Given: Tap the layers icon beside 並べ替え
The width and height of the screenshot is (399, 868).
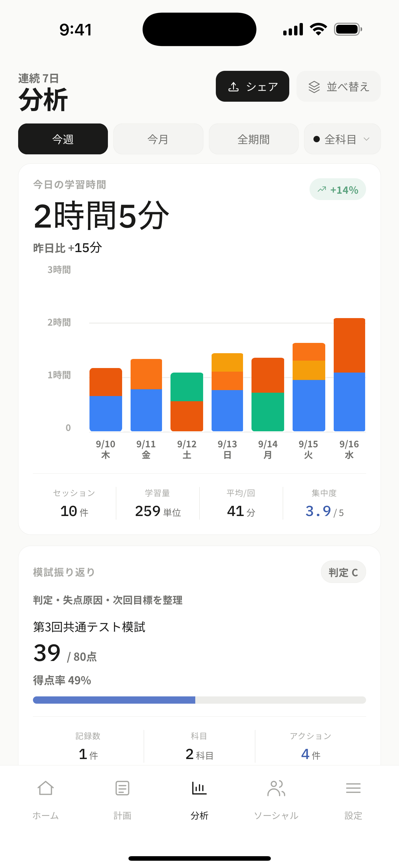Looking at the screenshot, I should [x=314, y=87].
